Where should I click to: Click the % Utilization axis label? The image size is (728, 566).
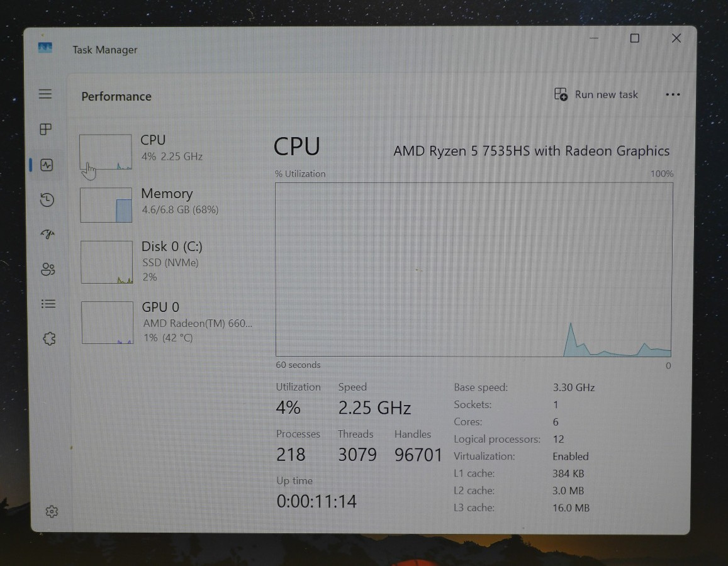300,174
